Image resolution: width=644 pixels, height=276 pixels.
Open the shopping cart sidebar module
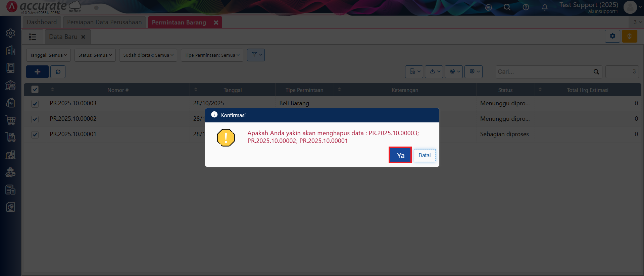click(10, 120)
